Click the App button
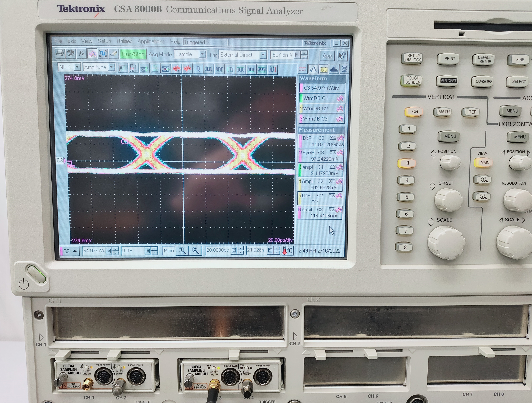The height and width of the screenshot is (403, 532). (327, 56)
